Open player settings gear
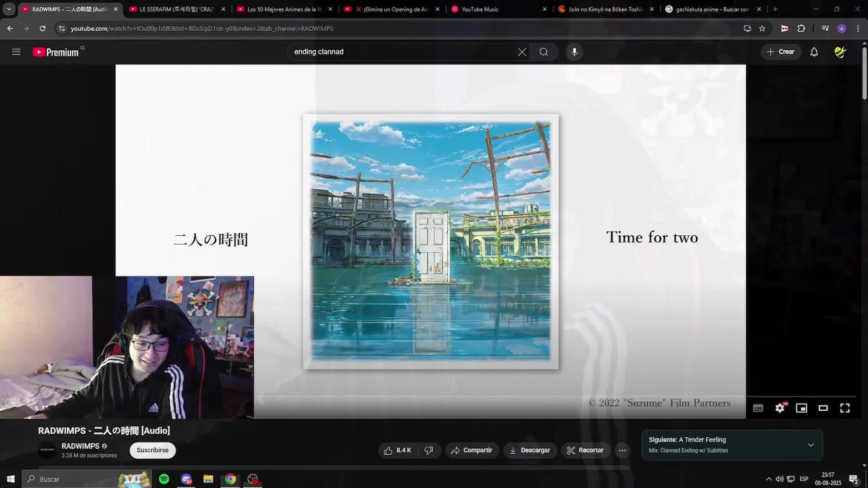 point(780,408)
